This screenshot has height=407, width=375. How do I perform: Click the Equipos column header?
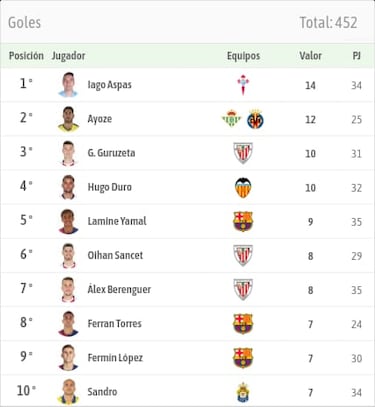243,56
